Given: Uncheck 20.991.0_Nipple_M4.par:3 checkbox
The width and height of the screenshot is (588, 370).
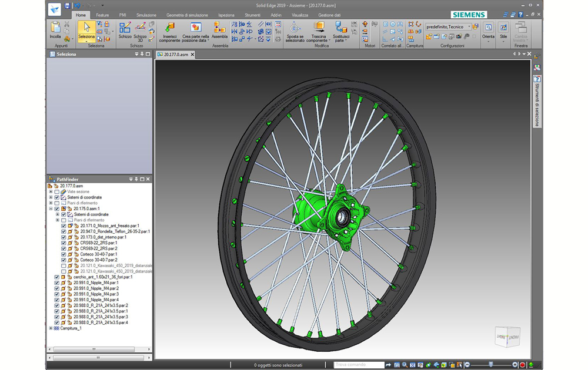Looking at the screenshot, I should [x=57, y=294].
